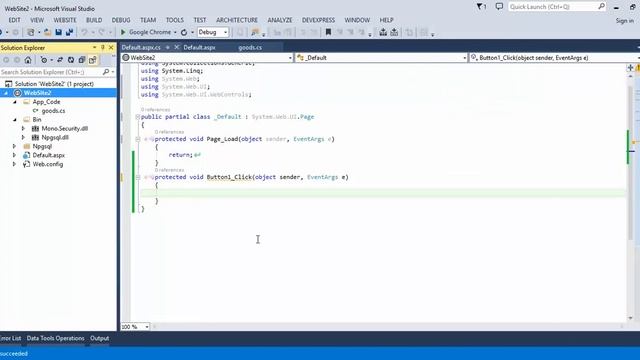Click the Undo toolbar icon
Screen dimensions: 640x360
pos(84,32)
